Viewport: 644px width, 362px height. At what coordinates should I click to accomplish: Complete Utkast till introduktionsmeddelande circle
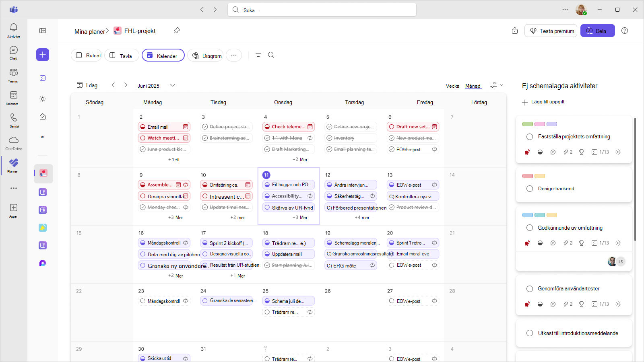[x=530, y=333]
